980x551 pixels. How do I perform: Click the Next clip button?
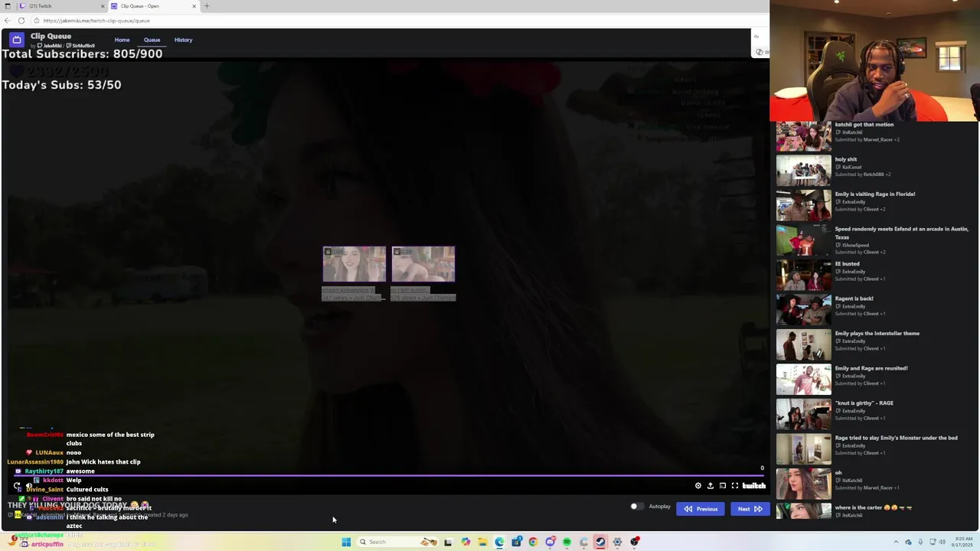(x=750, y=509)
